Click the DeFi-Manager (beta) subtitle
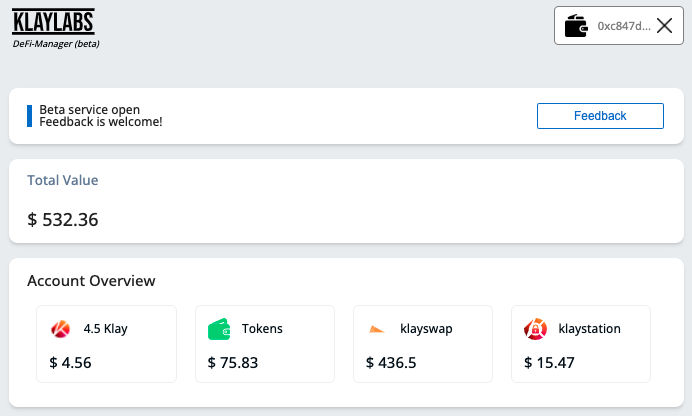692x416 pixels. (x=56, y=44)
